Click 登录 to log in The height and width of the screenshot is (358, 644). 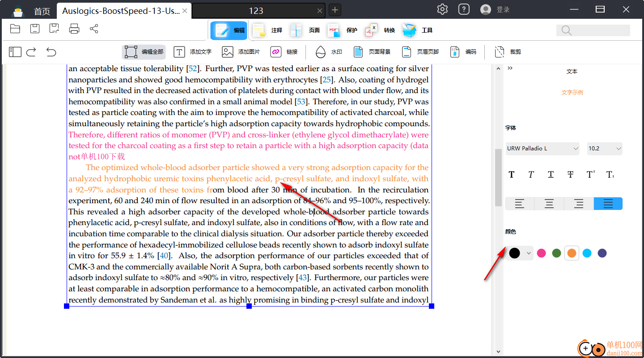click(x=503, y=9)
